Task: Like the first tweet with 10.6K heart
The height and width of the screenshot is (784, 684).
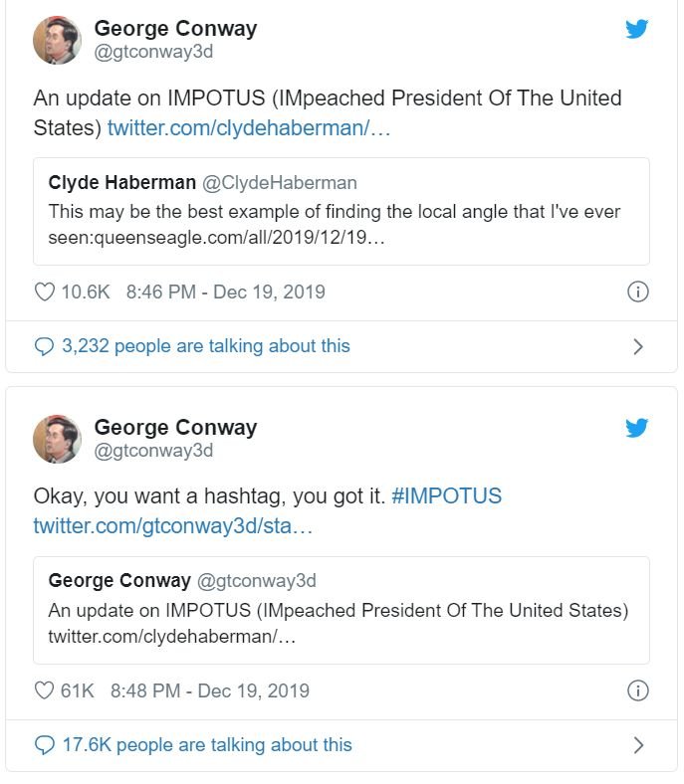Action: point(44,293)
